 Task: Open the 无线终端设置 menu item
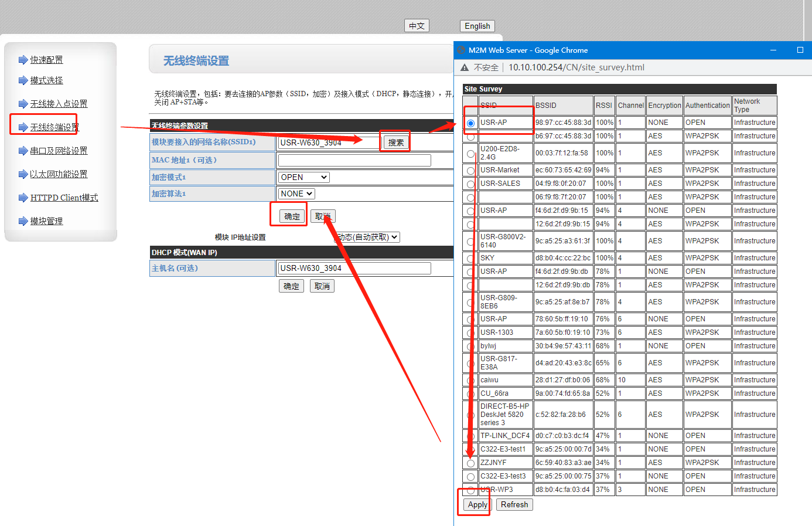pos(54,127)
